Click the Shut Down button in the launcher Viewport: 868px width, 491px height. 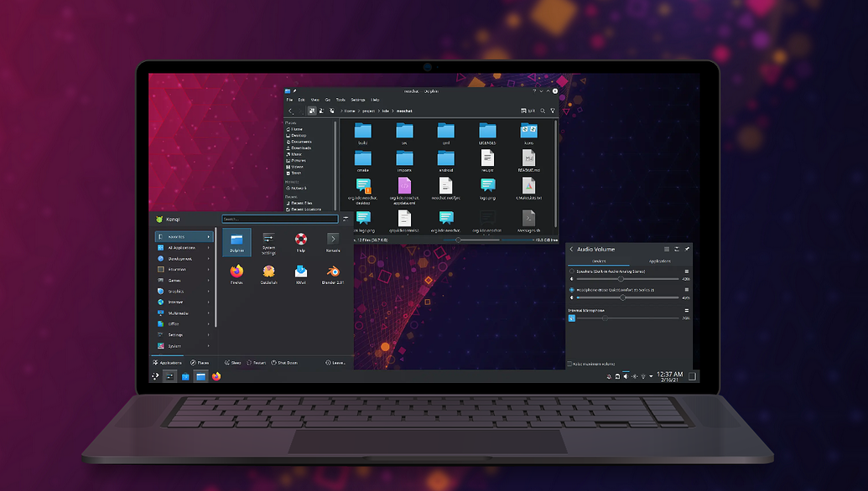[286, 362]
